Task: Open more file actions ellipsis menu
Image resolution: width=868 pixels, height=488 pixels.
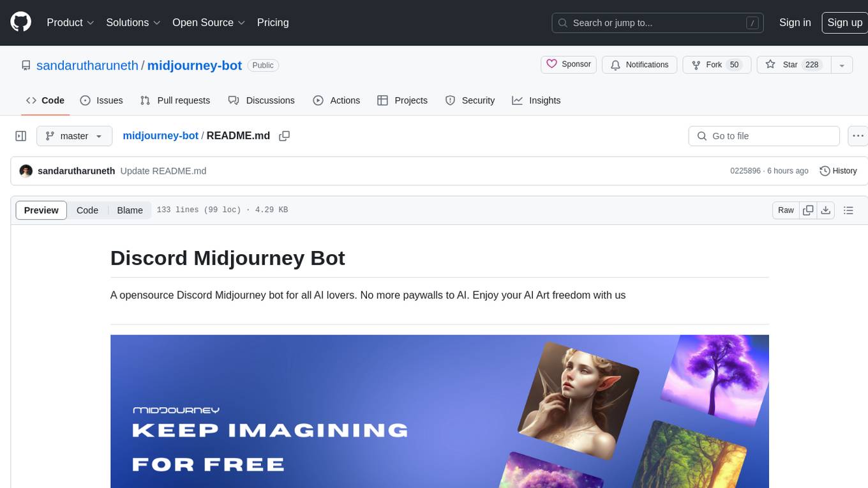Action: [x=858, y=136]
